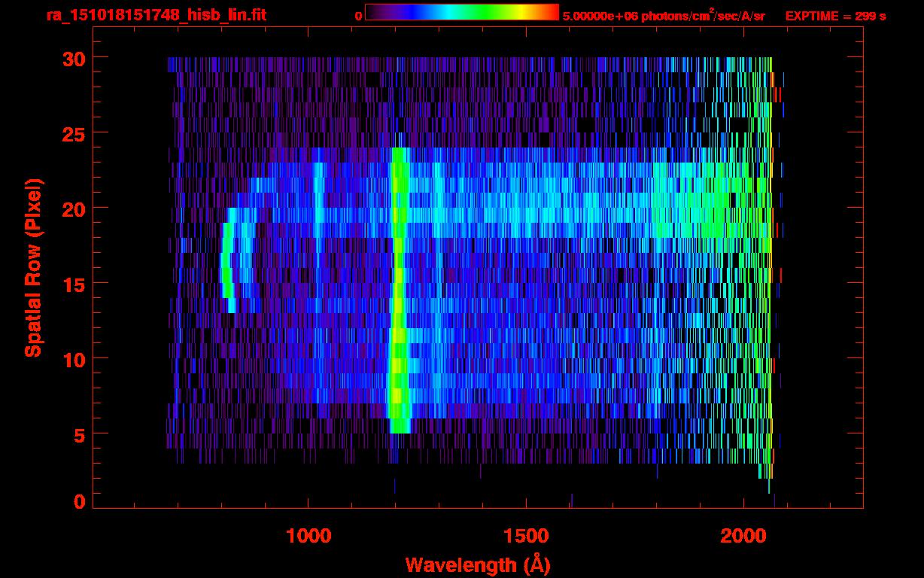The height and width of the screenshot is (578, 924).
Task: Click the x-axis tick label 2000
Action: tap(743, 535)
